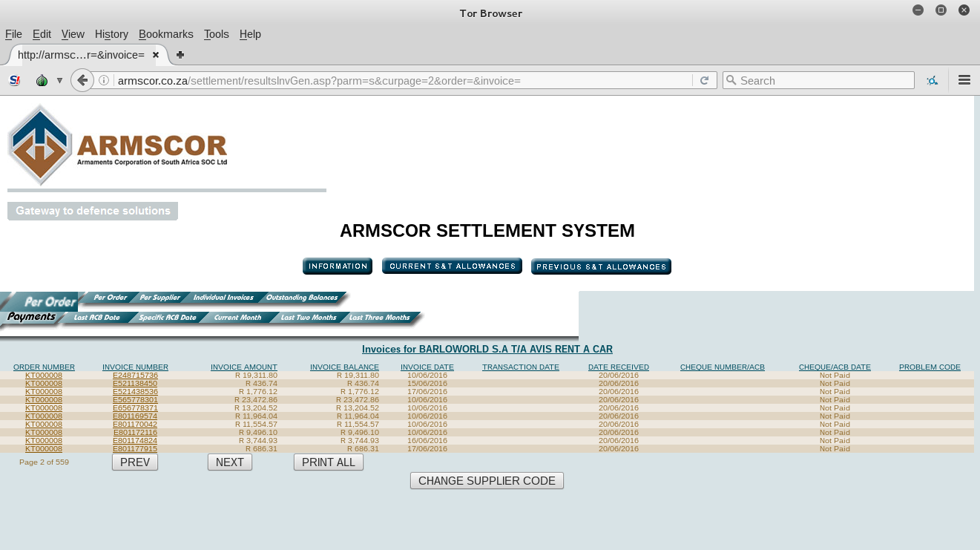Open order KT000008 in the E248715736 row
Viewport: 980px width, 550px height.
44,376
